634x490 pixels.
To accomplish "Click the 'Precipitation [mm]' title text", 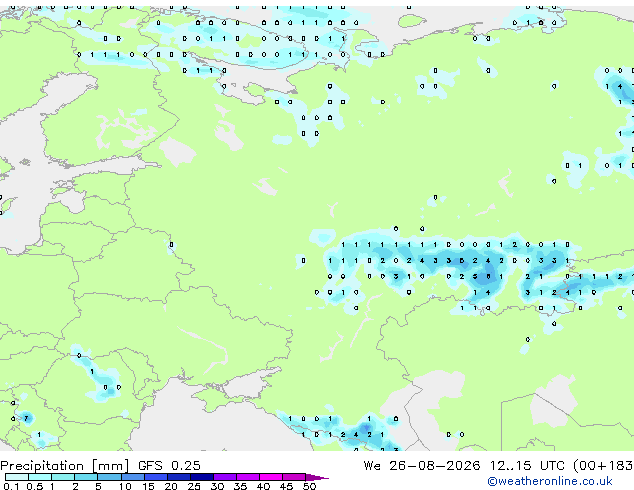I will 65,466.
